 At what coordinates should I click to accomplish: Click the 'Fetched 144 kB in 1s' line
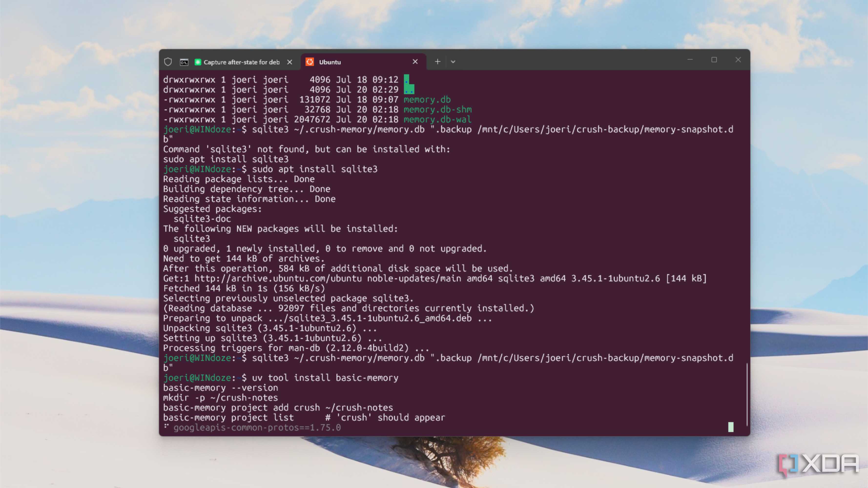tap(244, 288)
